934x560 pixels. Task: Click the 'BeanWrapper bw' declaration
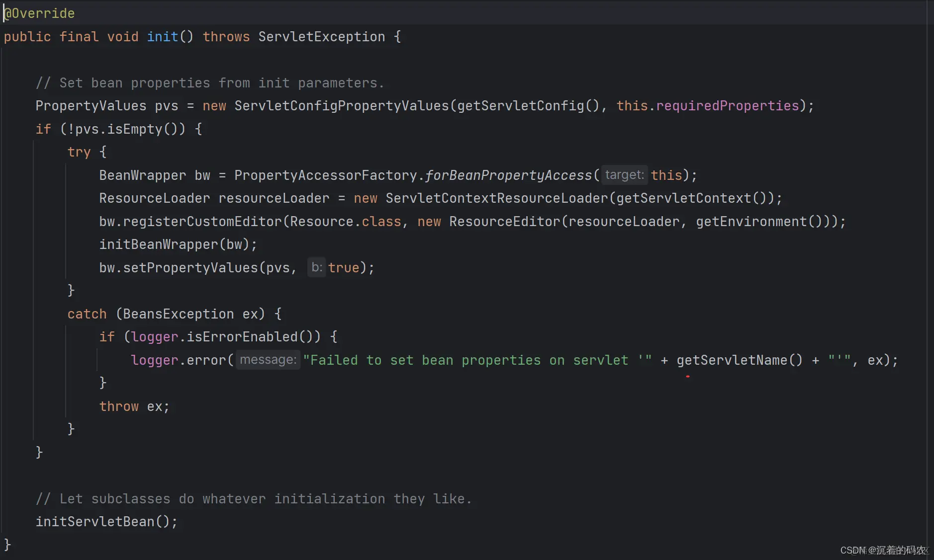(155, 175)
